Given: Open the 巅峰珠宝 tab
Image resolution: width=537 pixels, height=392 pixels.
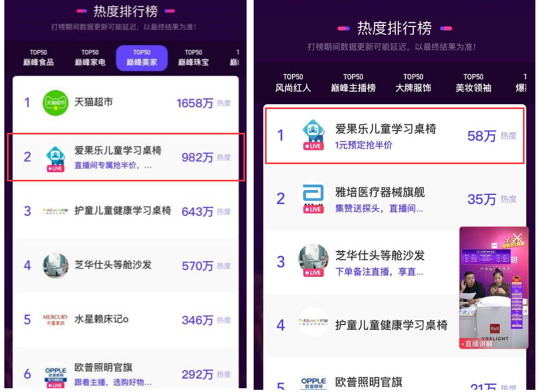Looking at the screenshot, I should (x=194, y=58).
